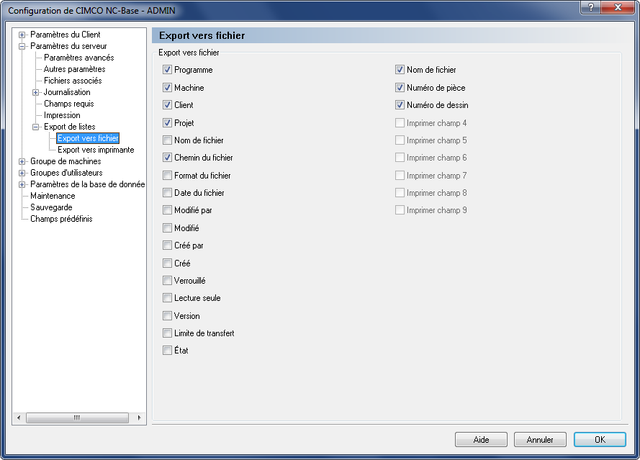This screenshot has width=640, height=460.
Task: Check Limite de transfert option
Action: tap(167, 333)
